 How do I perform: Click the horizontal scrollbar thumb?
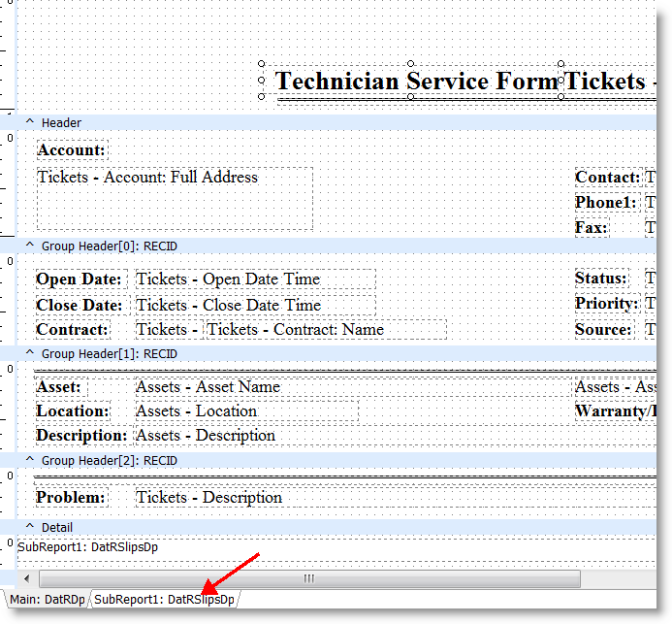pos(307,578)
